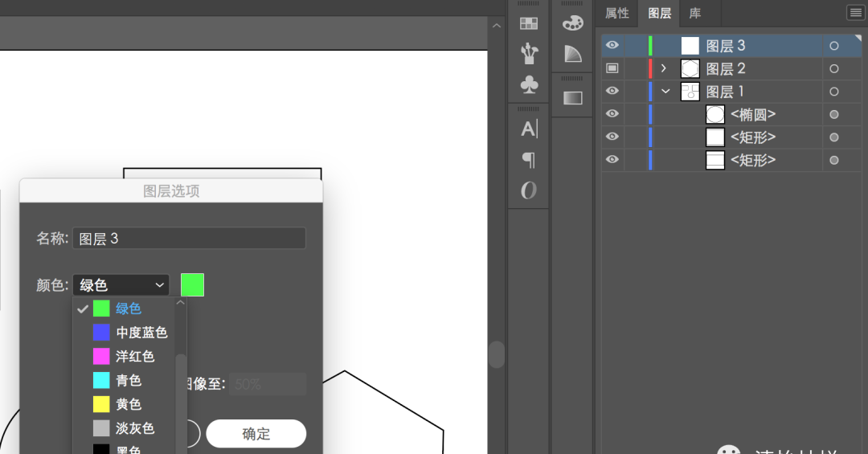The image size is (868, 454).
Task: Click the target circle for 图层 3
Action: click(x=834, y=46)
